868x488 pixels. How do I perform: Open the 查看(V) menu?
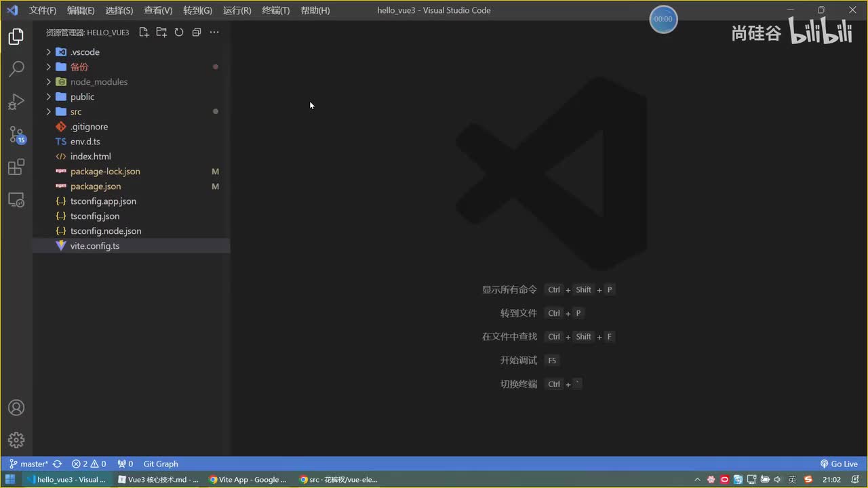click(x=158, y=11)
